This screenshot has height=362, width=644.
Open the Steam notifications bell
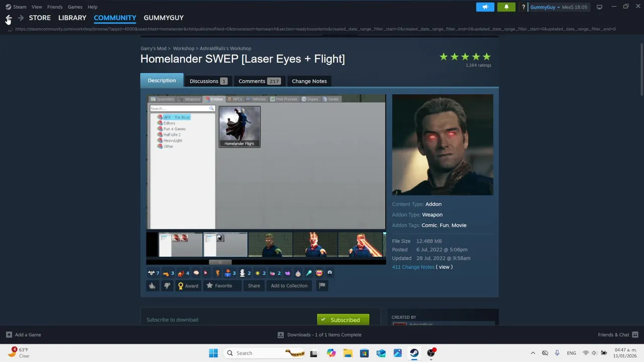(506, 7)
